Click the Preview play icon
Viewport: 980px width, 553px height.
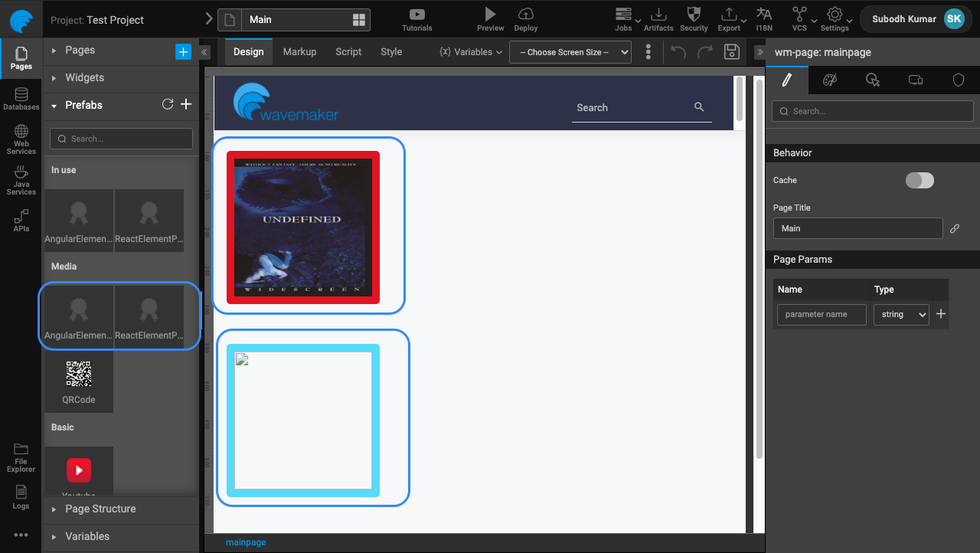[x=490, y=15]
